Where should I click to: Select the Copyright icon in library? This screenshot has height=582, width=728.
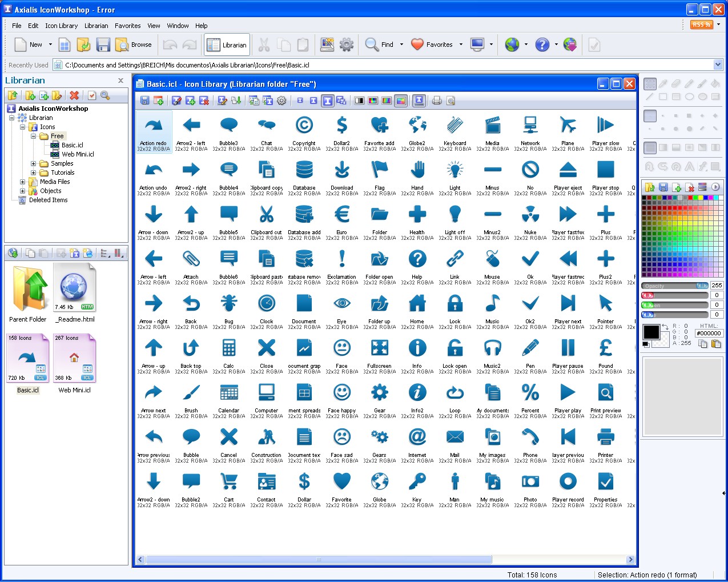(304, 133)
